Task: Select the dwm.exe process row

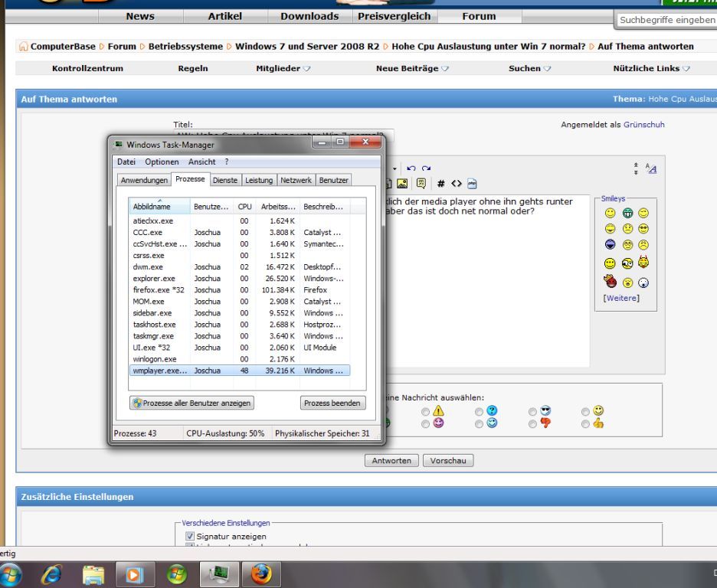Action: (240, 266)
